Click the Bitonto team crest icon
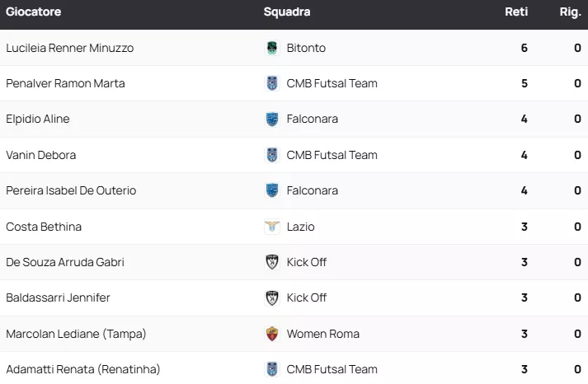The width and height of the screenshot is (588, 384). [272, 48]
